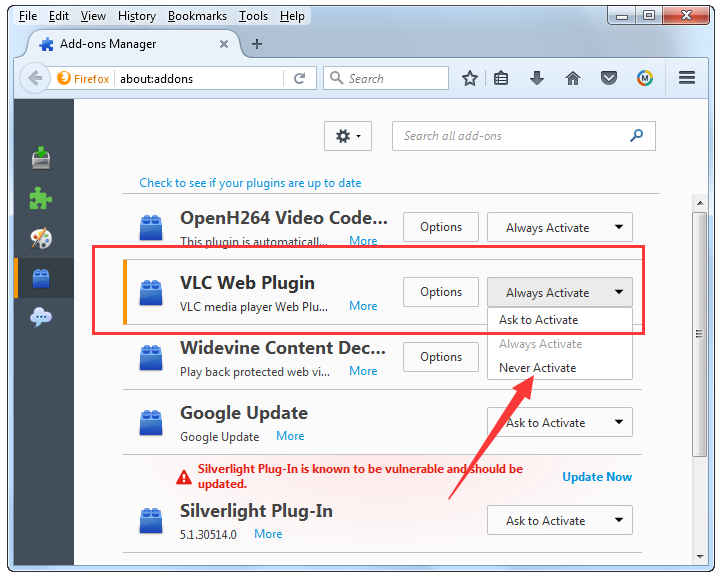Image resolution: width=723 pixels, height=580 pixels.
Task: Click the Silverlight Plug-In brick icon
Action: click(151, 521)
